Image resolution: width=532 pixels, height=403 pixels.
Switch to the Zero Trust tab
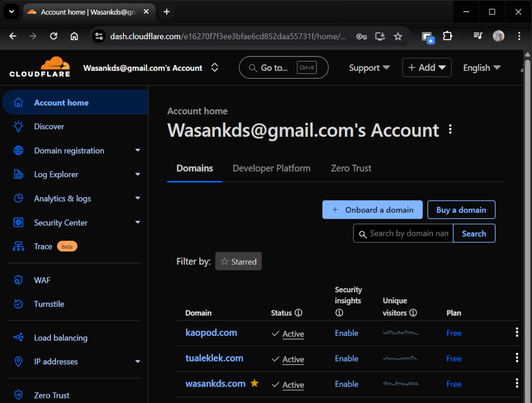(x=351, y=168)
